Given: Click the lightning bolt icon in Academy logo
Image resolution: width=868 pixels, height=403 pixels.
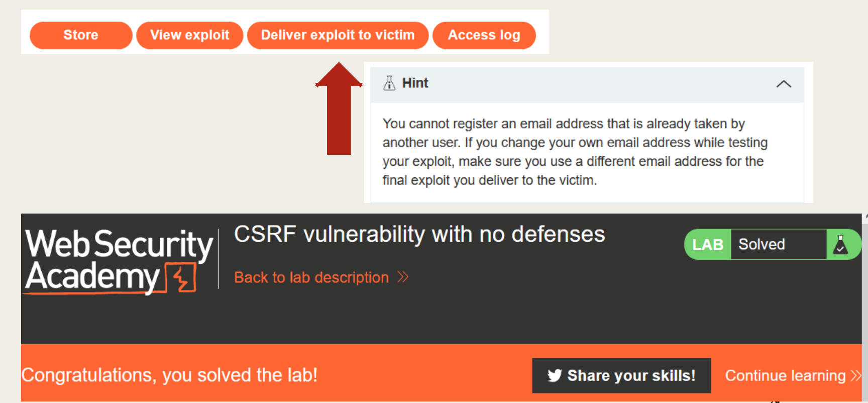Looking at the screenshot, I should tap(181, 277).
